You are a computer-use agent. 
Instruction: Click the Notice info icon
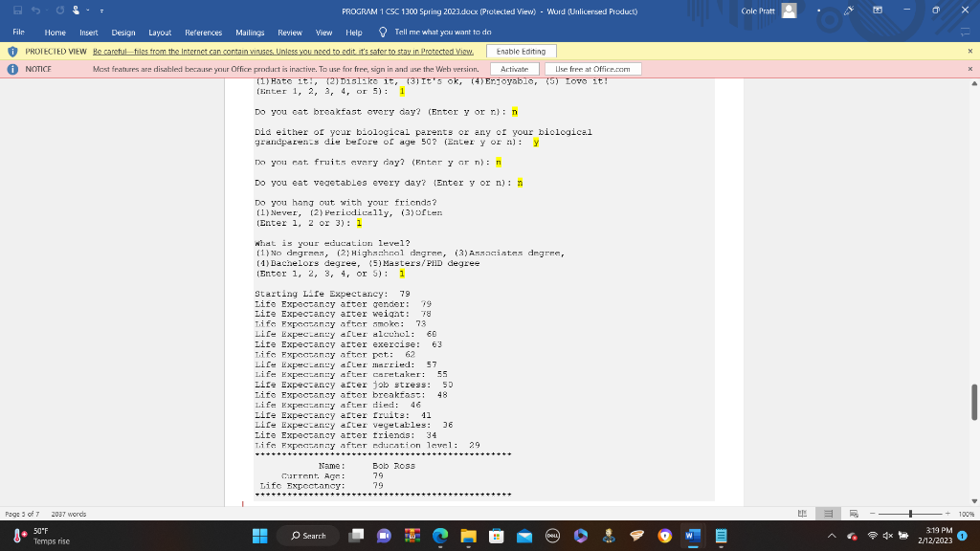12,69
